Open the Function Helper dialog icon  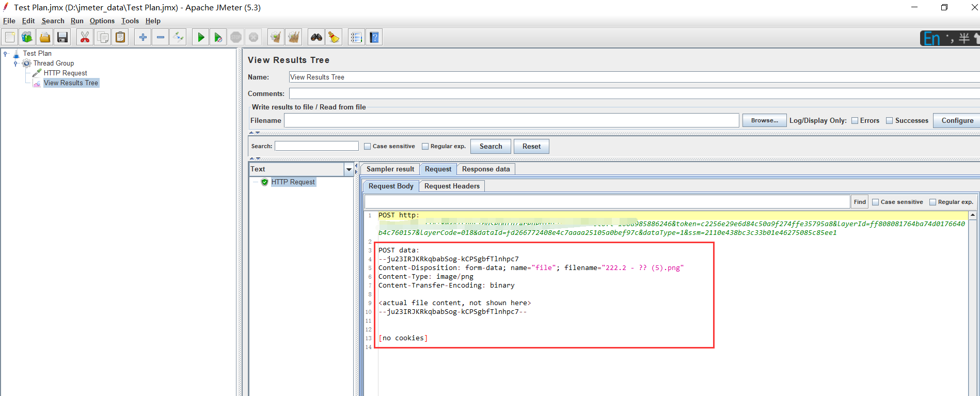356,37
